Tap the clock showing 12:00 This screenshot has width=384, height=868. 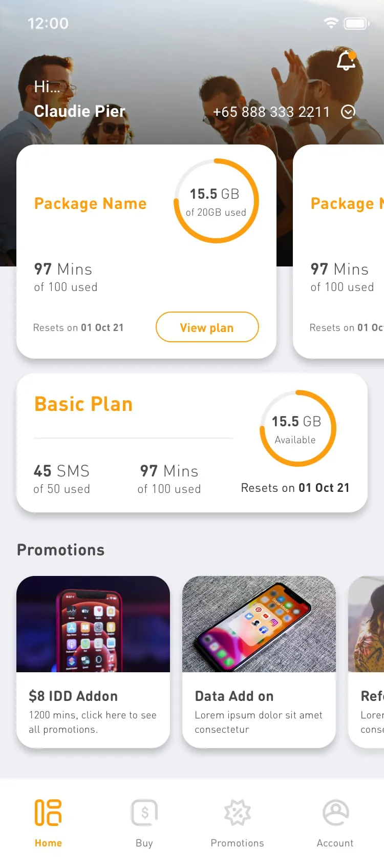[x=49, y=23]
